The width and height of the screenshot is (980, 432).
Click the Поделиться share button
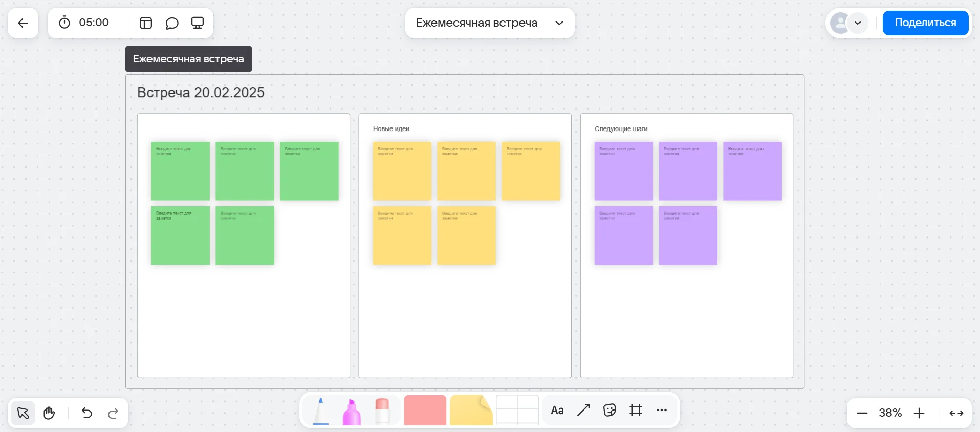[x=925, y=23]
